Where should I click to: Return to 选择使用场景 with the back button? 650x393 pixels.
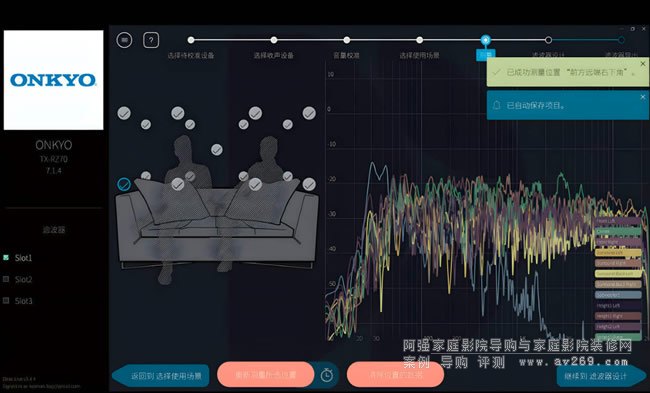(x=161, y=376)
